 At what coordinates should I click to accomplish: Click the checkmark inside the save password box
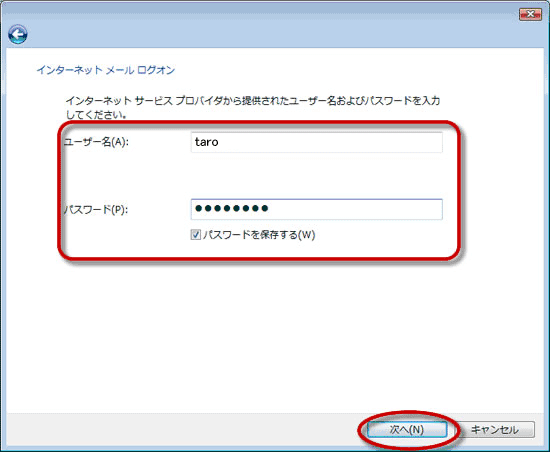tap(196, 235)
